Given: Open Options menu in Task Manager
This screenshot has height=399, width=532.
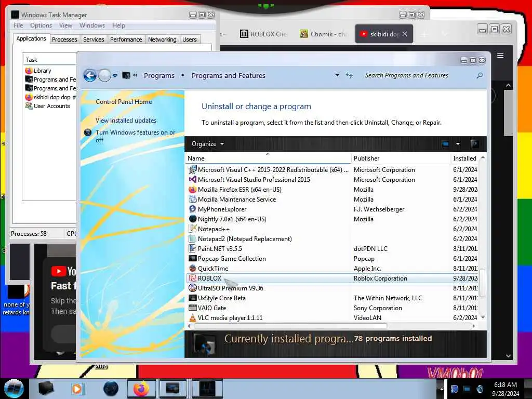Looking at the screenshot, I should (41, 25).
